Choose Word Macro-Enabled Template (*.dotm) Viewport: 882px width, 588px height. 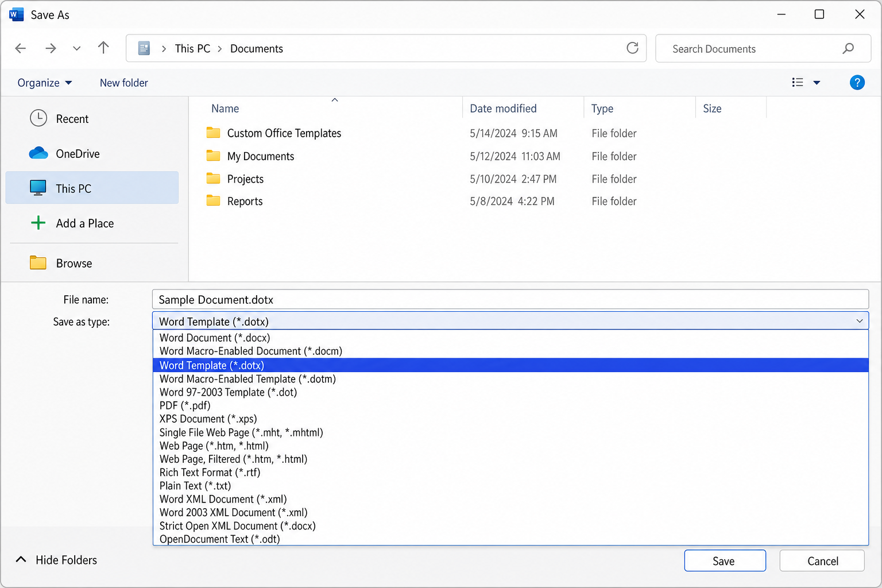tap(510, 379)
